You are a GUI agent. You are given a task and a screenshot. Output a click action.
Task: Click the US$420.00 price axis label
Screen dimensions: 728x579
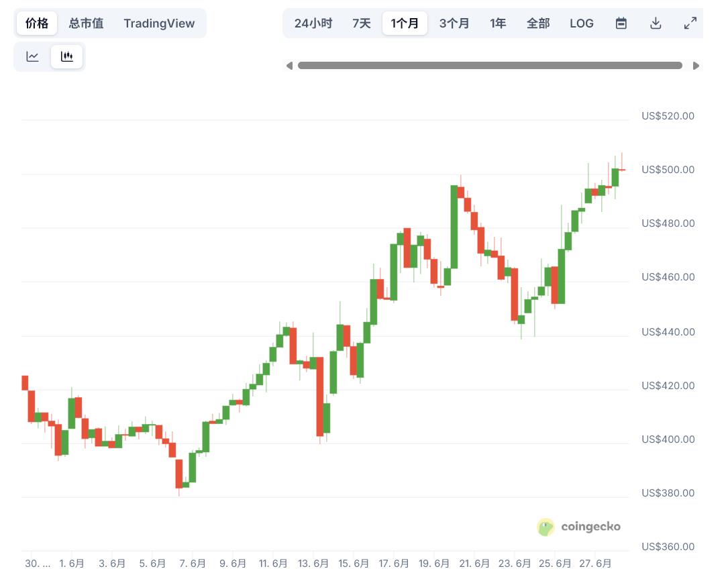point(668,386)
